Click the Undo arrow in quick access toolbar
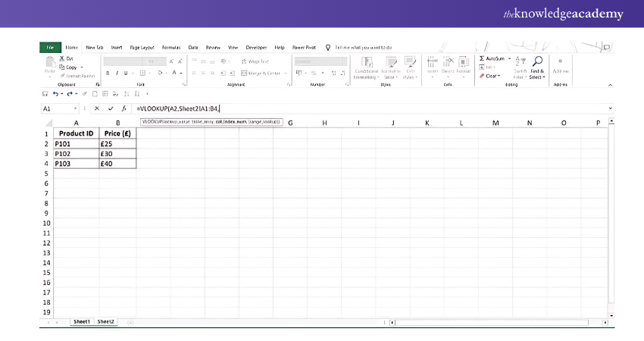This screenshot has width=644, height=341. coord(56,94)
